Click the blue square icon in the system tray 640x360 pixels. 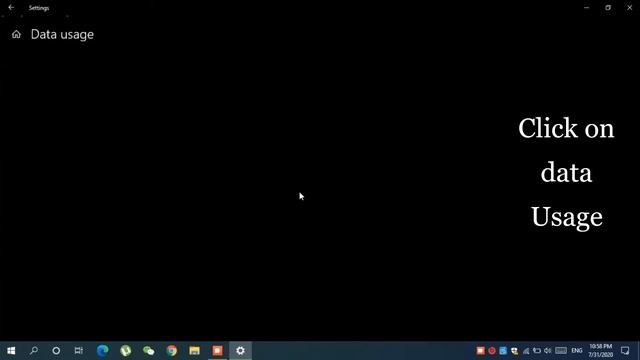[x=503, y=351]
